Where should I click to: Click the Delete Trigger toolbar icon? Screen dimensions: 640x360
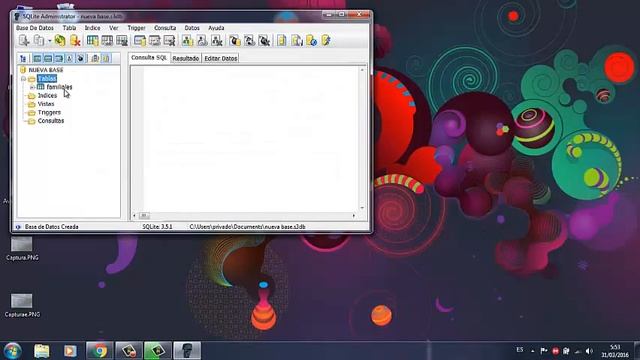click(x=264, y=40)
